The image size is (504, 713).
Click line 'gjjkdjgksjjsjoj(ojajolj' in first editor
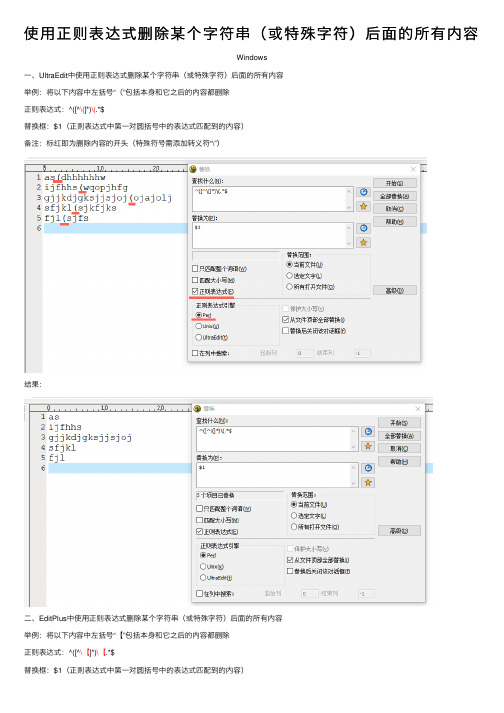click(x=108, y=198)
